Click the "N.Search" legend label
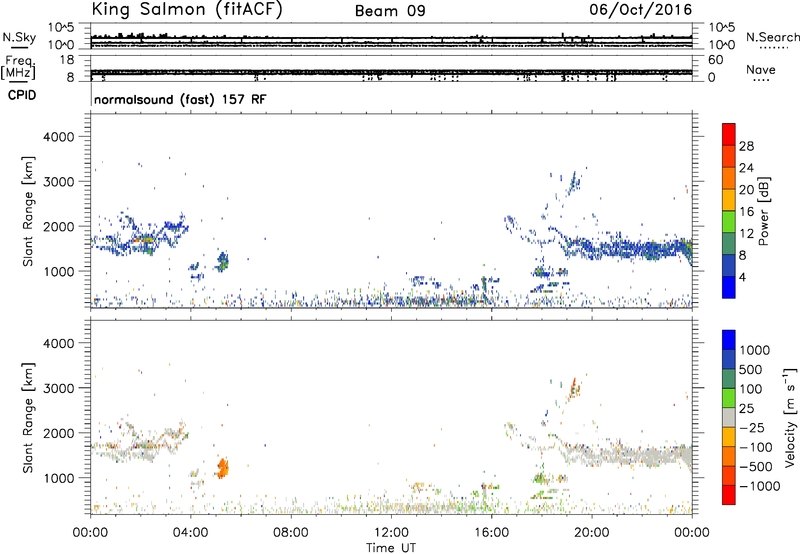 772,37
